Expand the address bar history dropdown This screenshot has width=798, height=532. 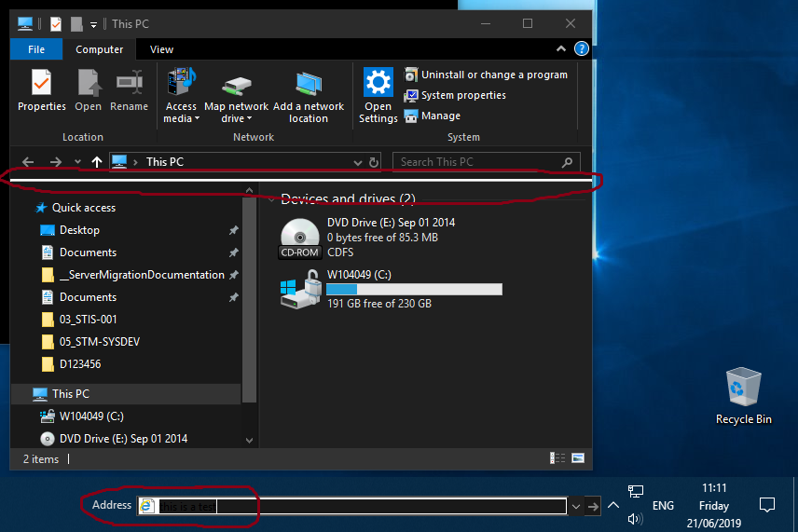[x=358, y=162]
